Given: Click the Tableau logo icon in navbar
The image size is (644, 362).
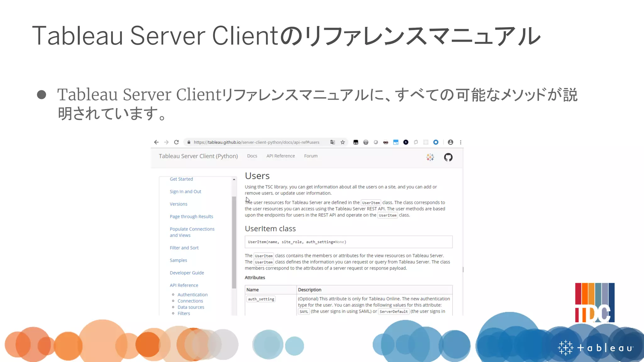Looking at the screenshot, I should click(x=430, y=157).
